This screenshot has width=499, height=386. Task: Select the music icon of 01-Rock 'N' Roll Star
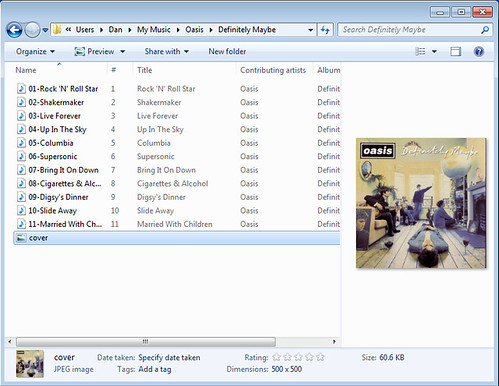tap(21, 89)
